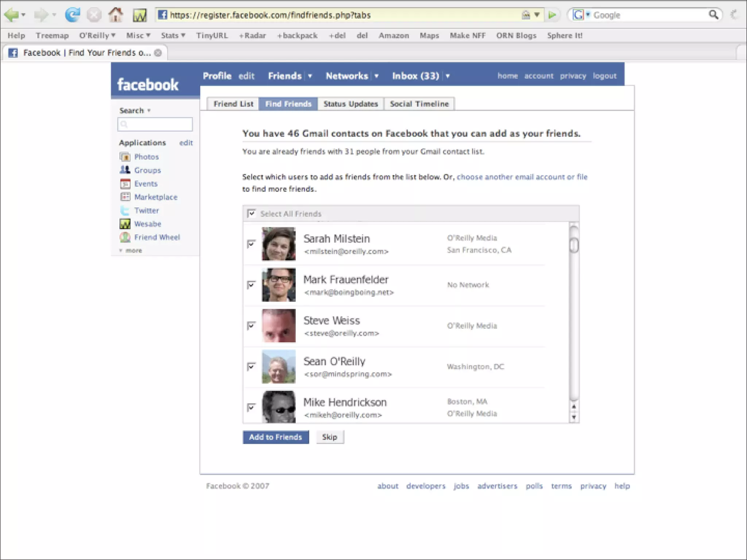Click the lock icon in the address bar
This screenshot has width=747, height=560.
[x=526, y=15]
